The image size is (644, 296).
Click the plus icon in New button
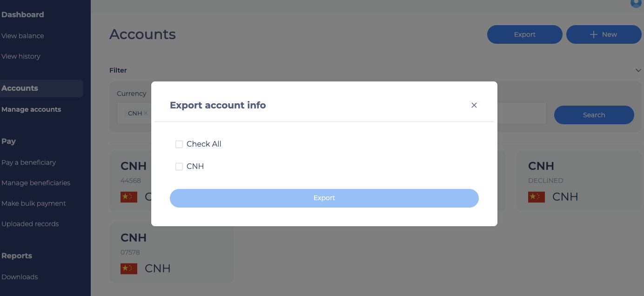click(593, 34)
